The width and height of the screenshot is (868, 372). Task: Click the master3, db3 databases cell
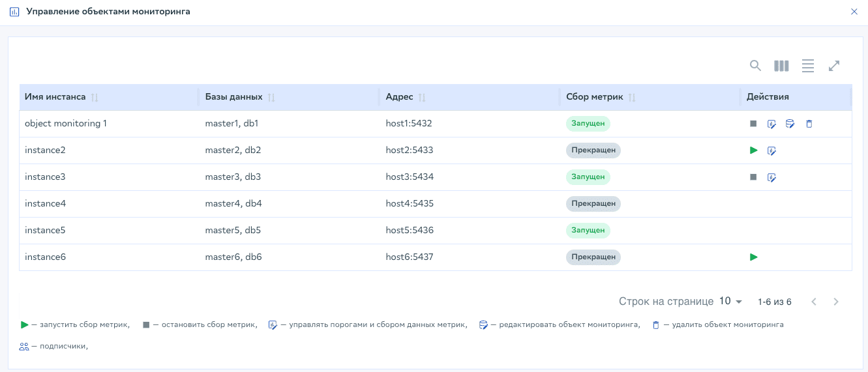tap(233, 177)
